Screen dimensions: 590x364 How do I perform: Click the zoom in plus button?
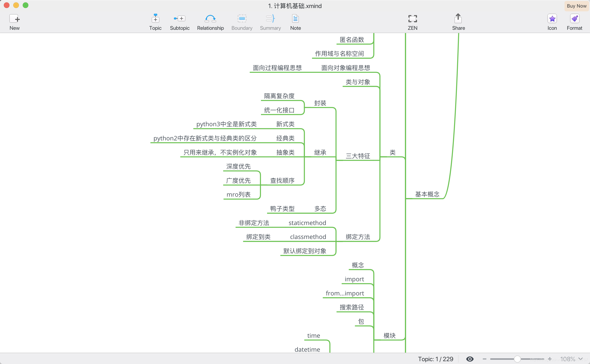pyautogui.click(x=550, y=359)
